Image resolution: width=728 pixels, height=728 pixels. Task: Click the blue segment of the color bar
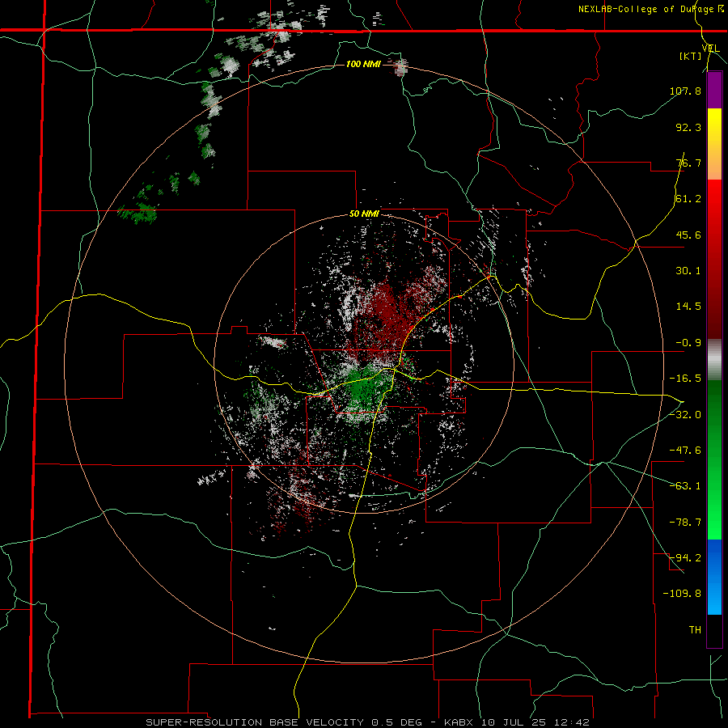(x=714, y=577)
